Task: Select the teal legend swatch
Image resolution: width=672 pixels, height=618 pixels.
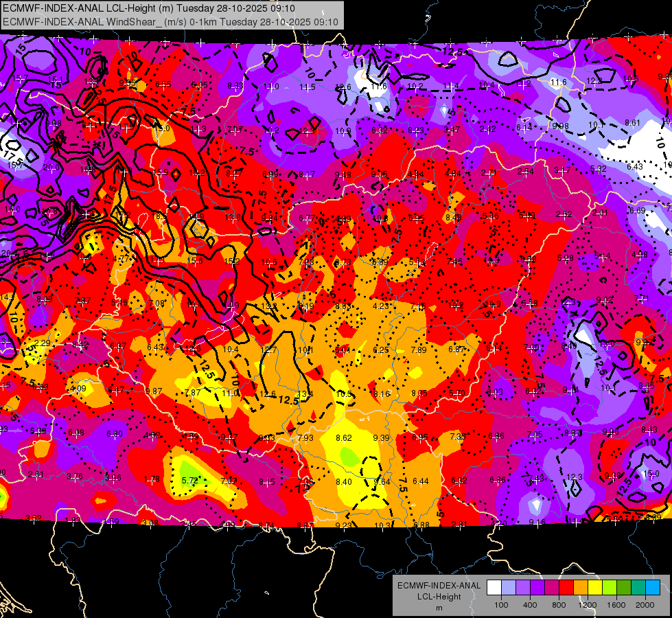Action: pos(638,588)
